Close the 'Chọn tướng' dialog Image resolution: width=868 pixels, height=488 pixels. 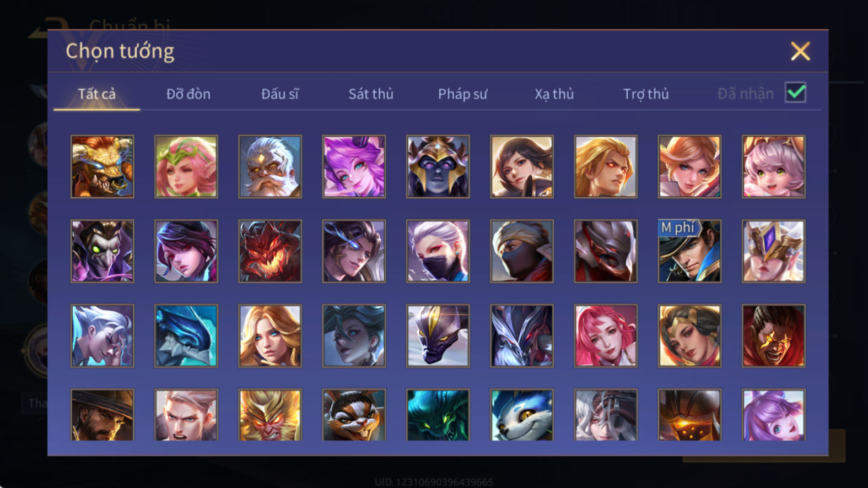click(800, 51)
